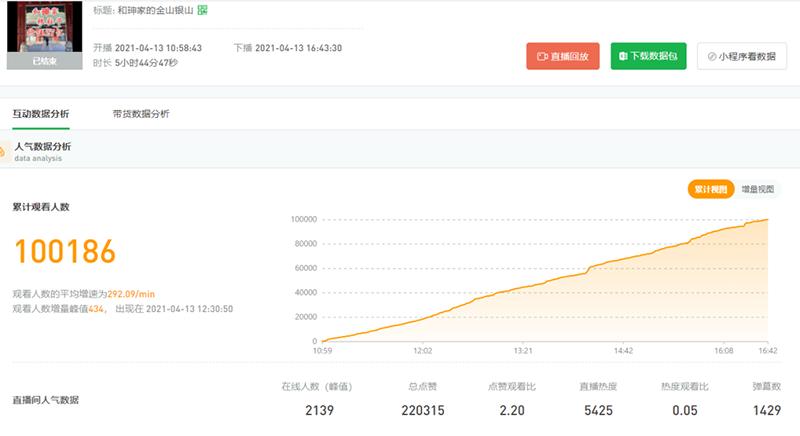Screen dimensions: 800x436
Task: Click the orange 人气数据分析 section icon
Action: click(x=3, y=151)
